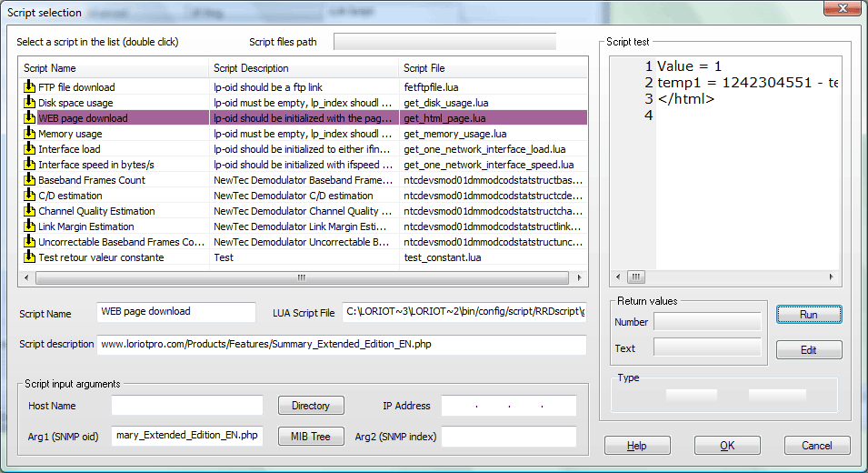Screen dimensions: 868x473
Task: Select the 'FTP file download' row
Action: click(303, 87)
